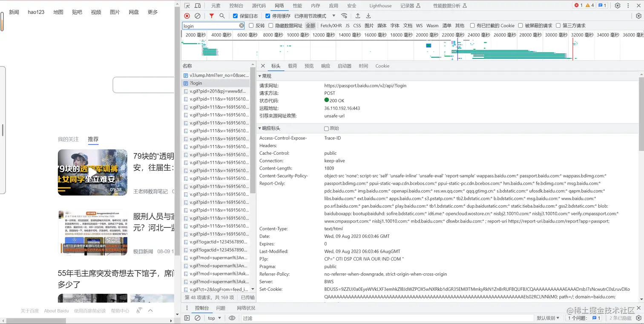The height and width of the screenshot is (324, 644).
Task: Open network search magnifier
Action: [222, 16]
